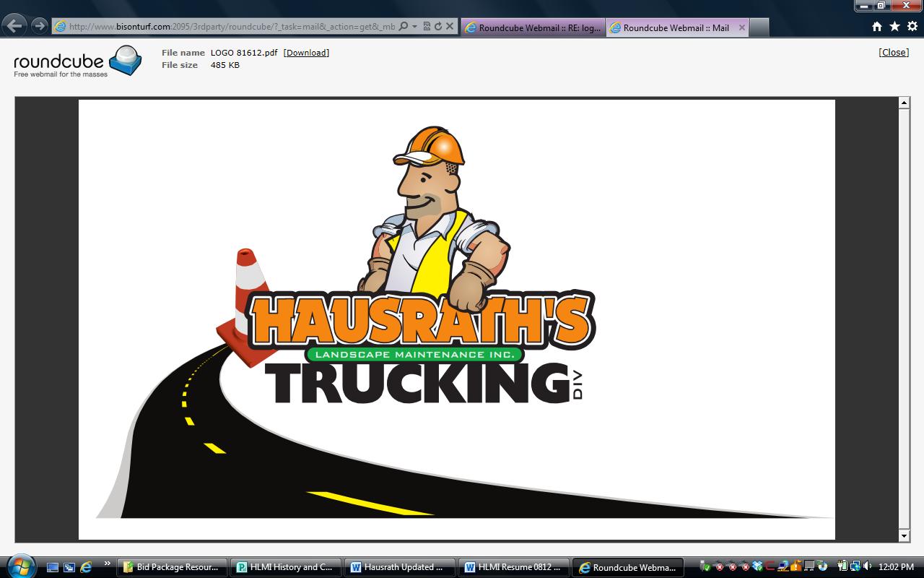Open the browser Home page icon
This screenshot has width=924, height=578.
(x=877, y=26)
